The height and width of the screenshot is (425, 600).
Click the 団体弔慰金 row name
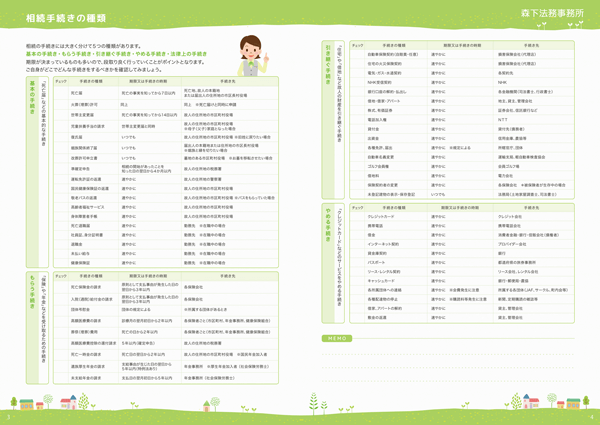[x=80, y=309]
